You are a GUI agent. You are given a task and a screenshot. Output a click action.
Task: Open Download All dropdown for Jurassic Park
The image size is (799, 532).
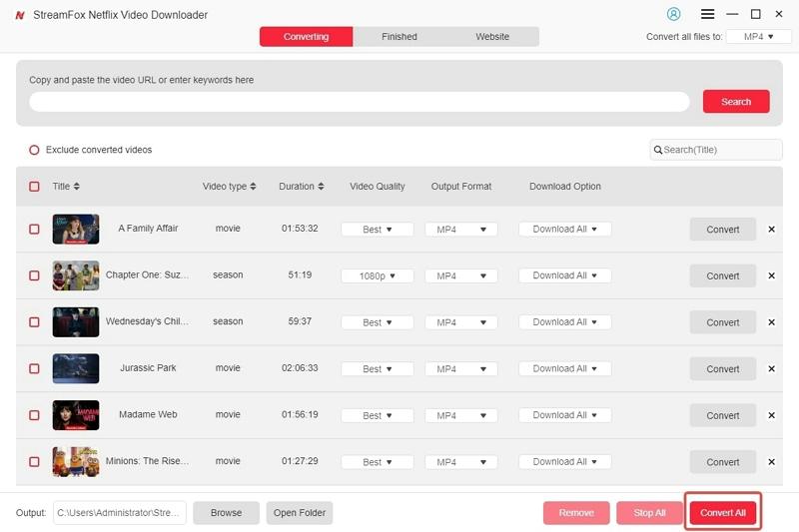tap(565, 368)
